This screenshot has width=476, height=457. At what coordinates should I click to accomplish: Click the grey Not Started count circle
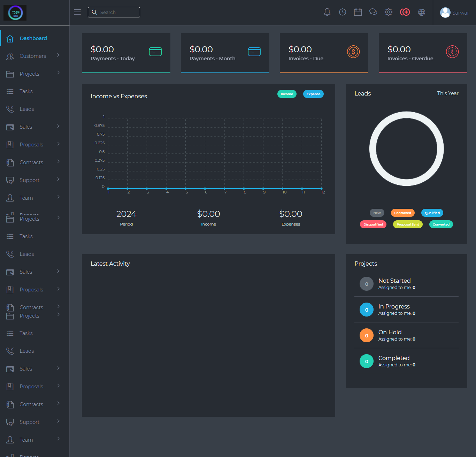tap(367, 284)
